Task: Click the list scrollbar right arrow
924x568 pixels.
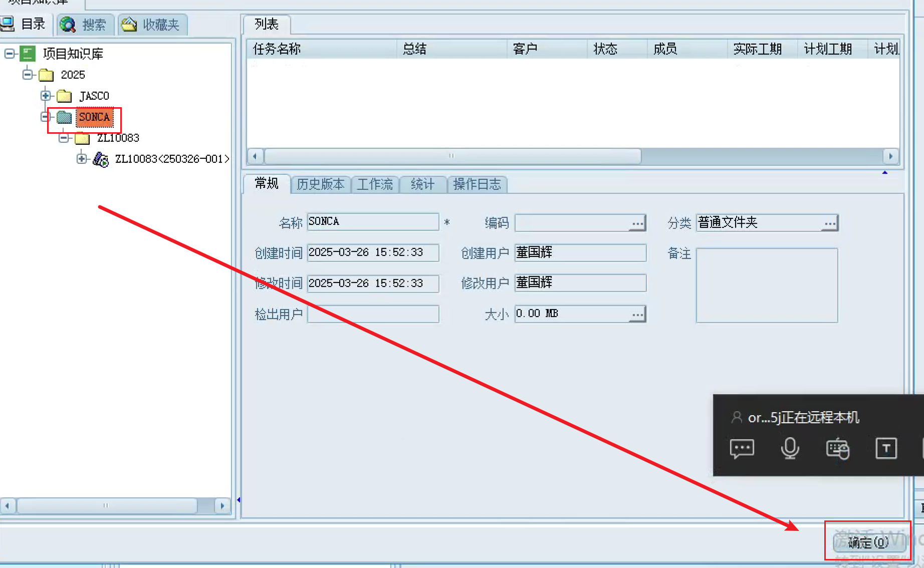Action: coord(890,156)
